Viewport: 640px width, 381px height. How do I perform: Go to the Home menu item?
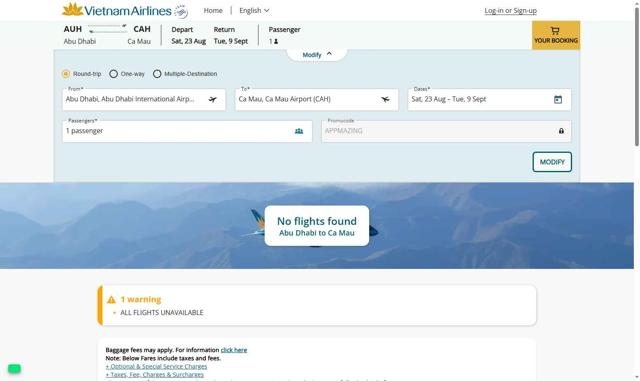click(213, 11)
